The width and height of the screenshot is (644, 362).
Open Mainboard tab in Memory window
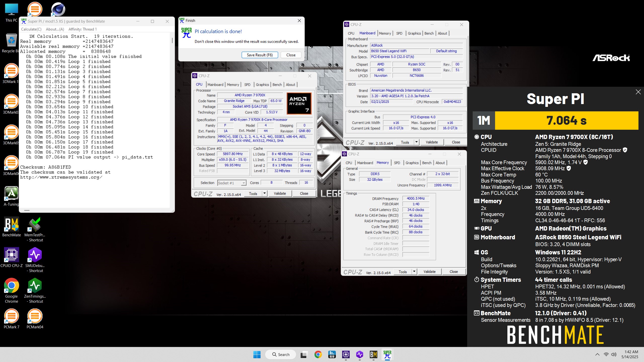[x=365, y=163]
